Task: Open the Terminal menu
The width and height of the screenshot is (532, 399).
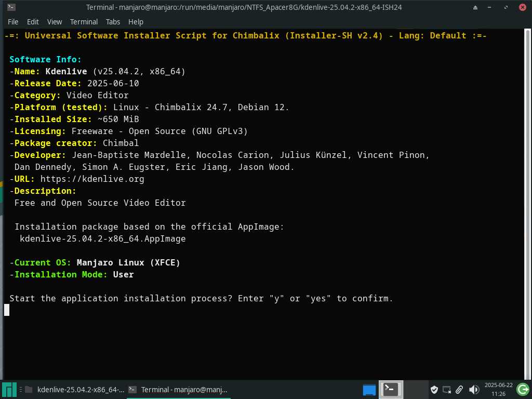Action: click(x=84, y=22)
